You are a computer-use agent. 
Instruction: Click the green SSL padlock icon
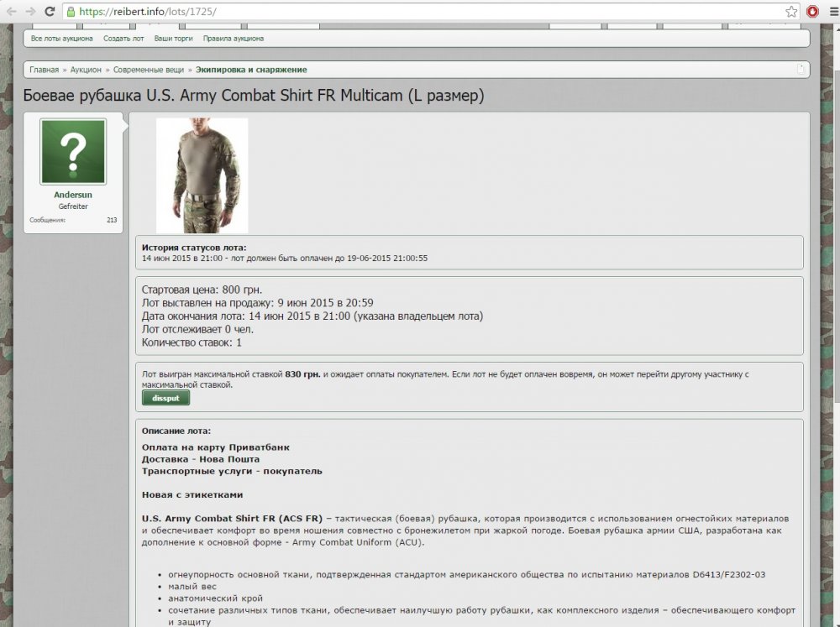click(71, 12)
